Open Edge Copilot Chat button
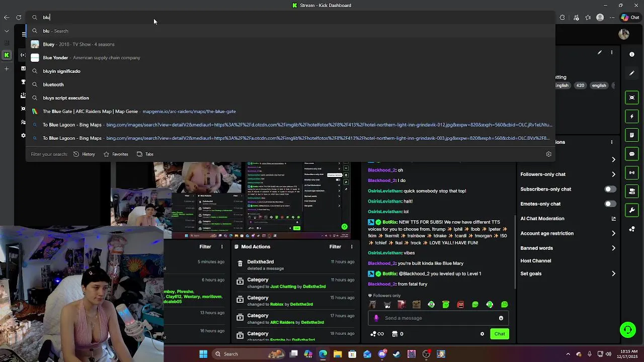 click(630, 18)
